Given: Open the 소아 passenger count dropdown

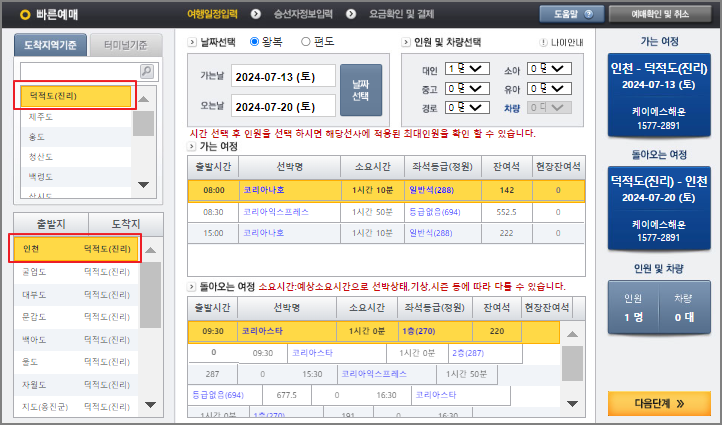Looking at the screenshot, I should click(x=549, y=69).
